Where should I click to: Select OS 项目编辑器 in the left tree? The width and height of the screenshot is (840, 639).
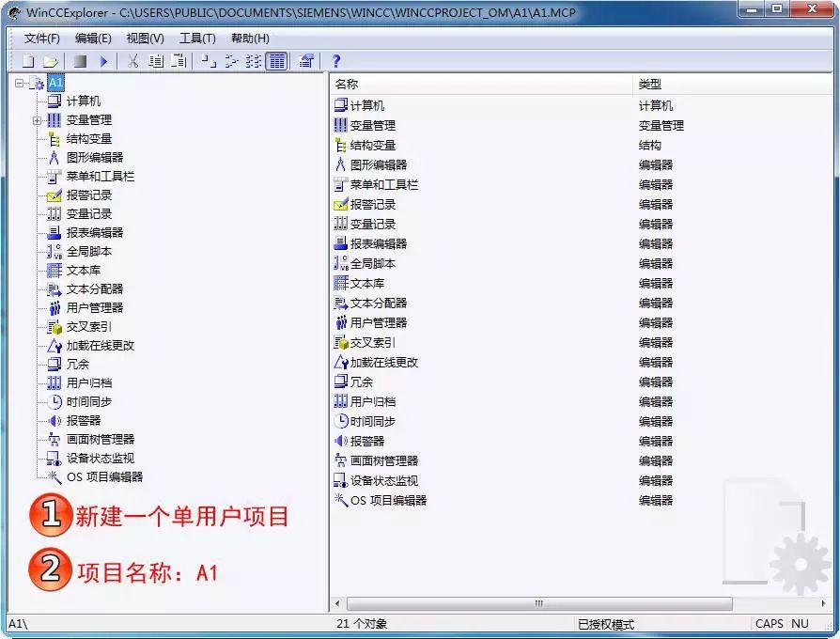tap(104, 477)
